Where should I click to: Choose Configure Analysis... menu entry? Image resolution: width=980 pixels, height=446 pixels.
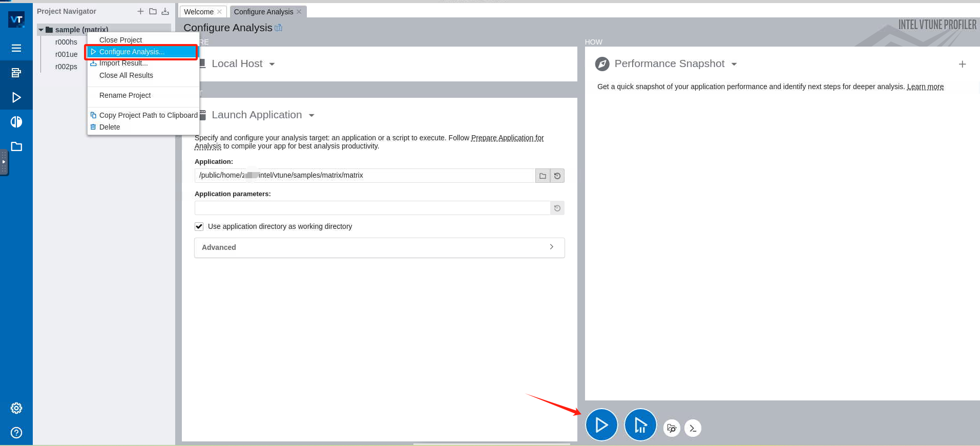click(143, 52)
